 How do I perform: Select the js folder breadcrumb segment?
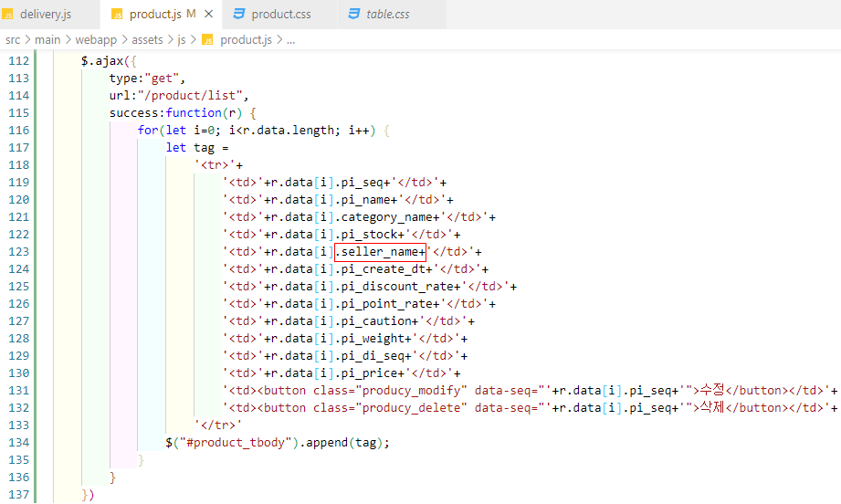(182, 39)
